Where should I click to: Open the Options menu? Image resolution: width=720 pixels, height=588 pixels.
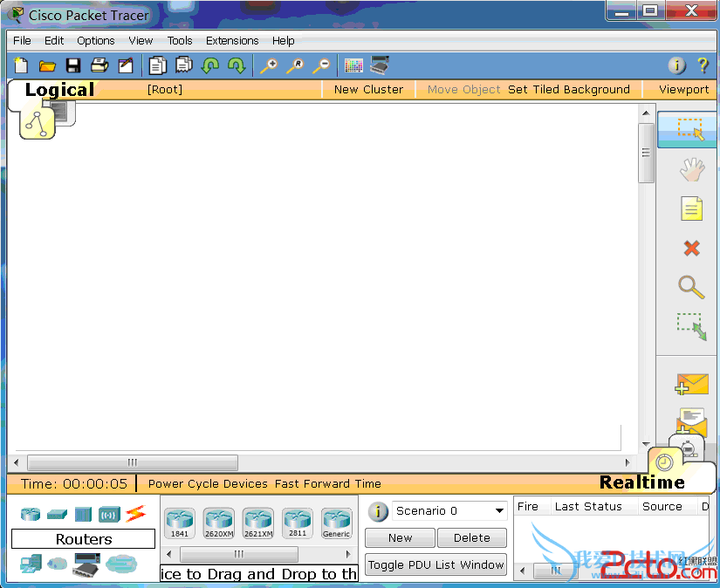click(x=95, y=40)
